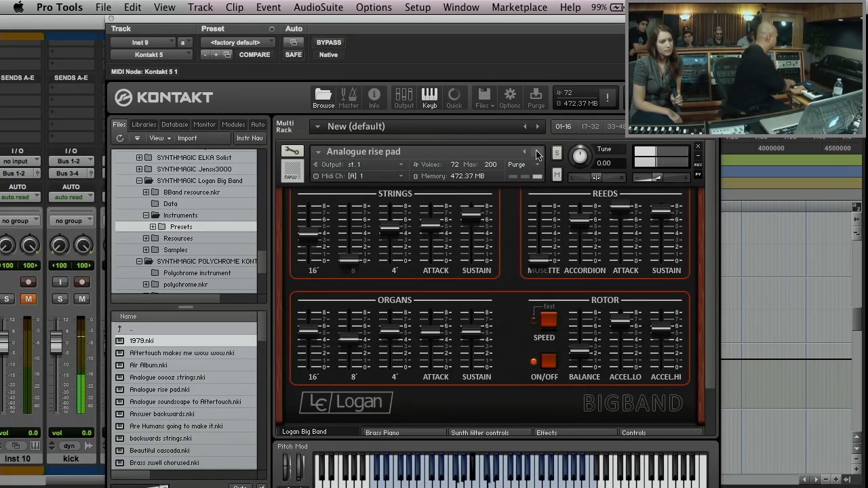Toggle record enable on kick track
Image resolution: width=868 pixels, height=488 pixels.
pyautogui.click(x=82, y=282)
